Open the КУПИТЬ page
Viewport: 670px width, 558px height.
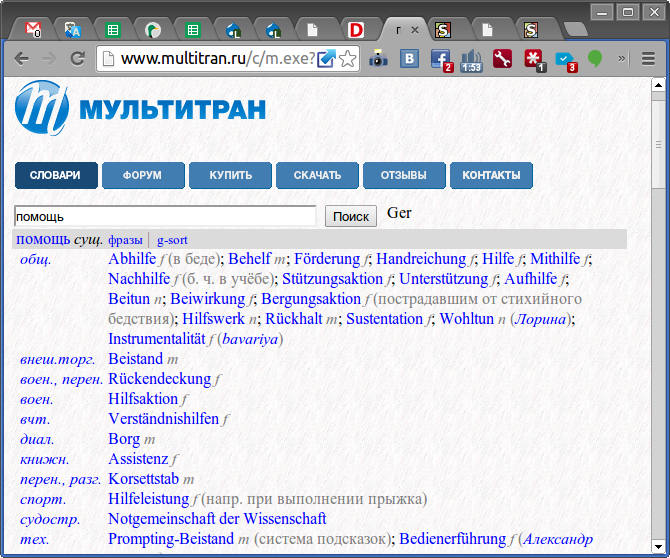[x=230, y=175]
